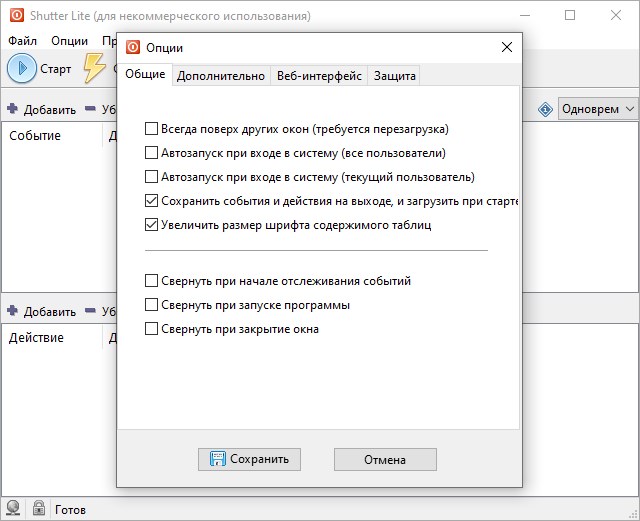Click the minus icon in the Actions panel toolbar
The image size is (640, 521).
[90, 311]
